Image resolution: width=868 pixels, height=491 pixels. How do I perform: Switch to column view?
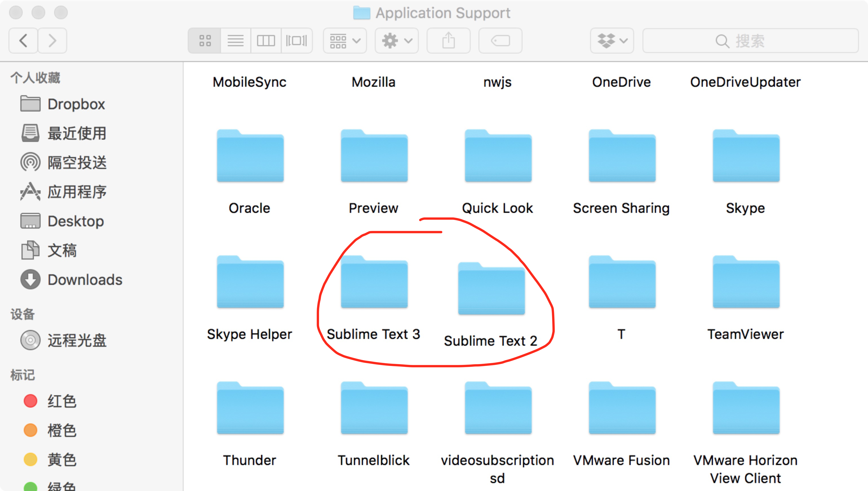pyautogui.click(x=266, y=41)
